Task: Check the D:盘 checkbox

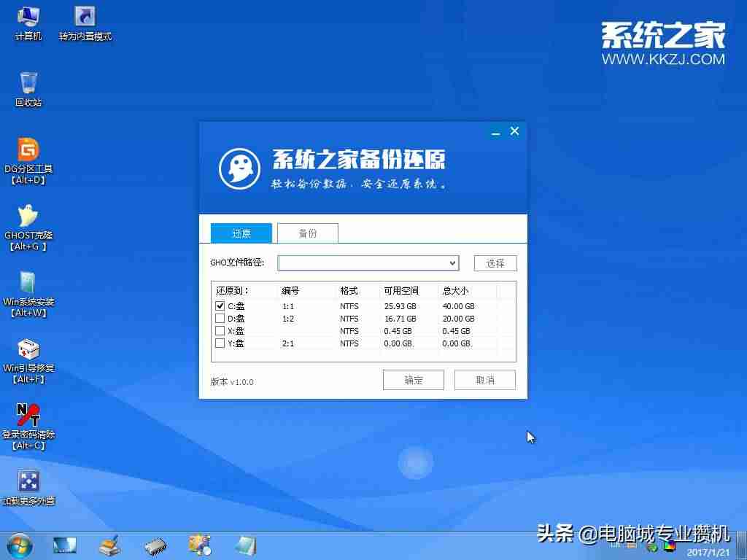Action: [x=220, y=319]
